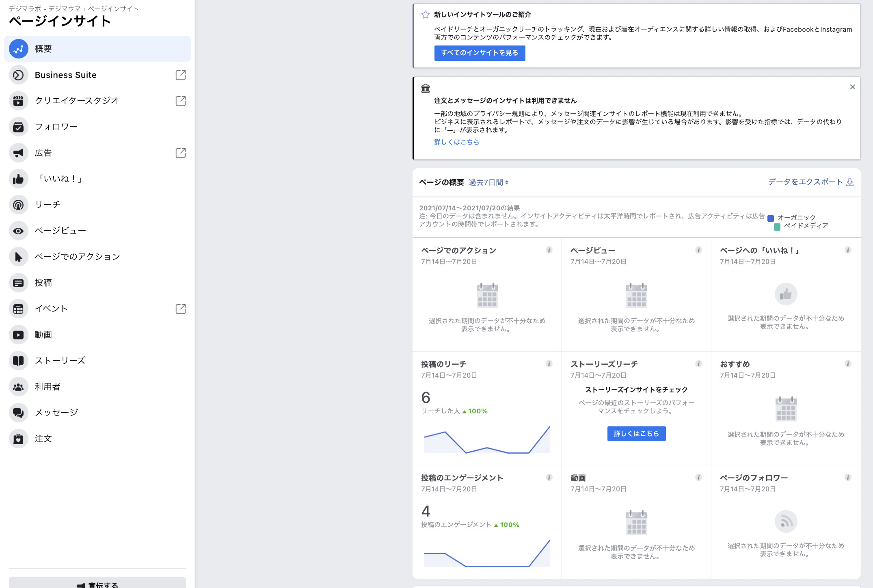873x588 pixels.
Task: Click info icon on ページビュー card
Action: coord(698,250)
